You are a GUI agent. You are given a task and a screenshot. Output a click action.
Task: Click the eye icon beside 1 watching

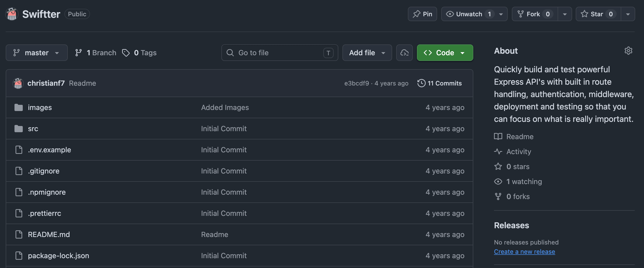click(x=498, y=182)
